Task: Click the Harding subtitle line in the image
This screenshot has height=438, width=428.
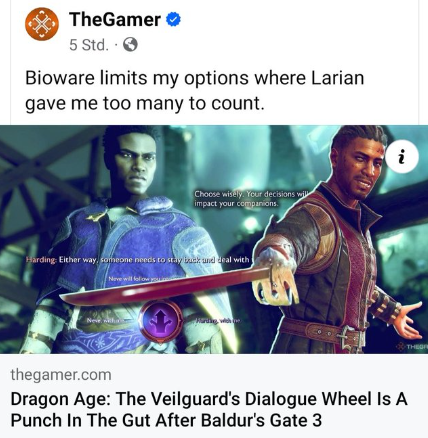Action: click(138, 260)
